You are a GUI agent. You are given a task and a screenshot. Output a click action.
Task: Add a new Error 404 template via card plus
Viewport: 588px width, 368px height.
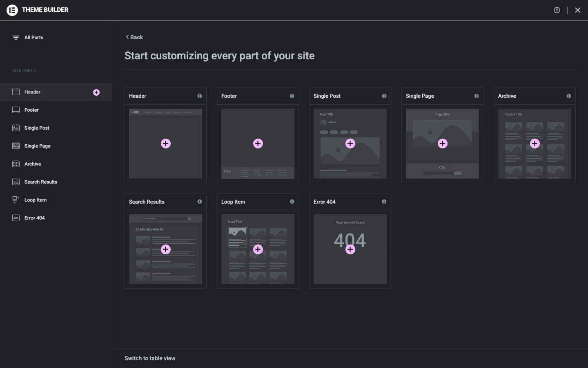(350, 249)
